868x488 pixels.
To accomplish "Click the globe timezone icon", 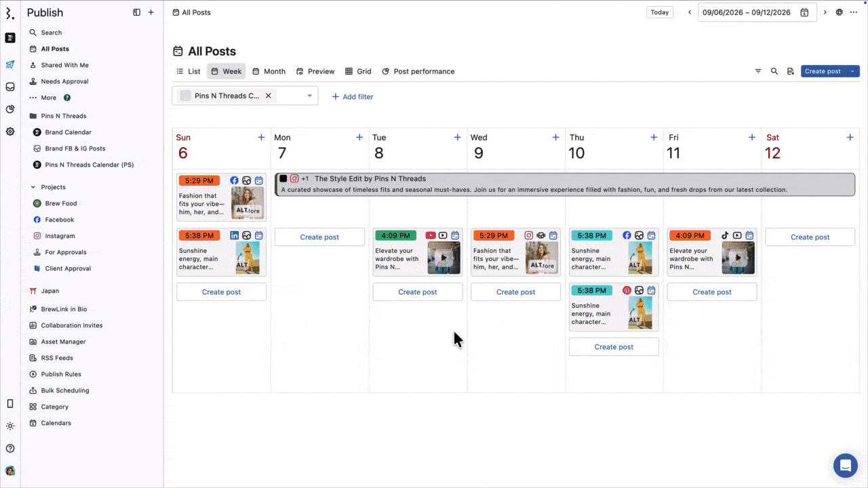I will pyautogui.click(x=840, y=12).
